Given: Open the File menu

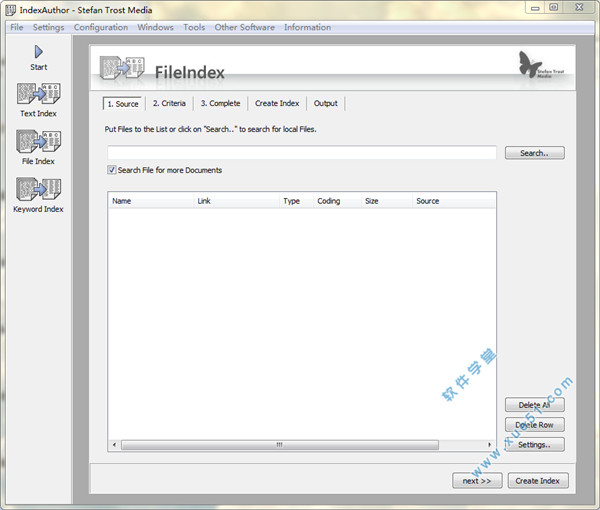Looking at the screenshot, I should 16,28.
